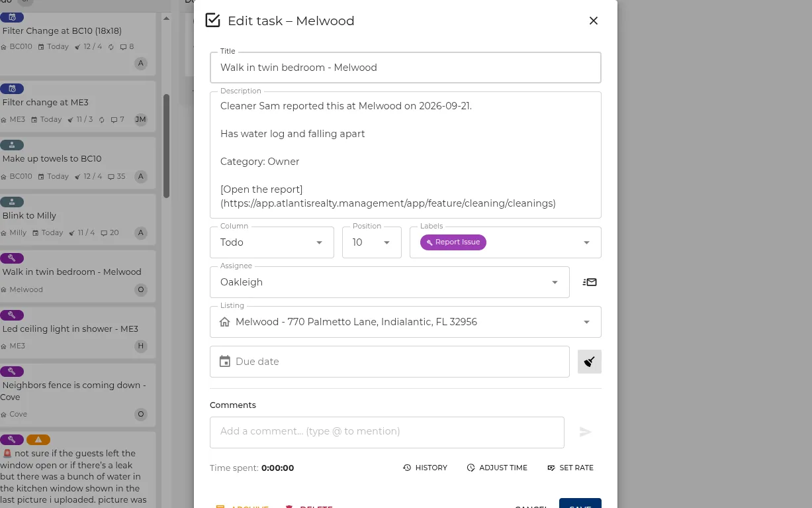Open task HISTORY
This screenshot has width=812, height=508.
click(x=426, y=468)
